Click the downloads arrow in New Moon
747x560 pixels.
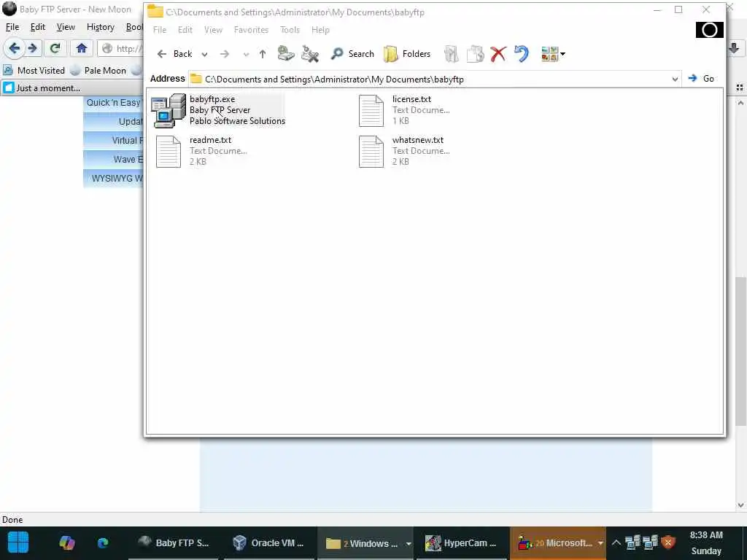(734, 48)
